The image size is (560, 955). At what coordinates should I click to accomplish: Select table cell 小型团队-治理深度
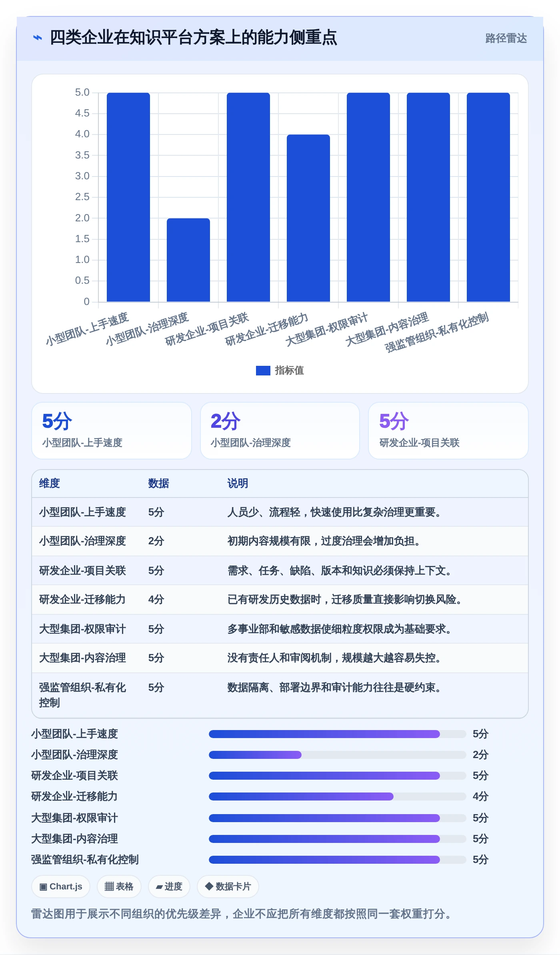point(82,541)
